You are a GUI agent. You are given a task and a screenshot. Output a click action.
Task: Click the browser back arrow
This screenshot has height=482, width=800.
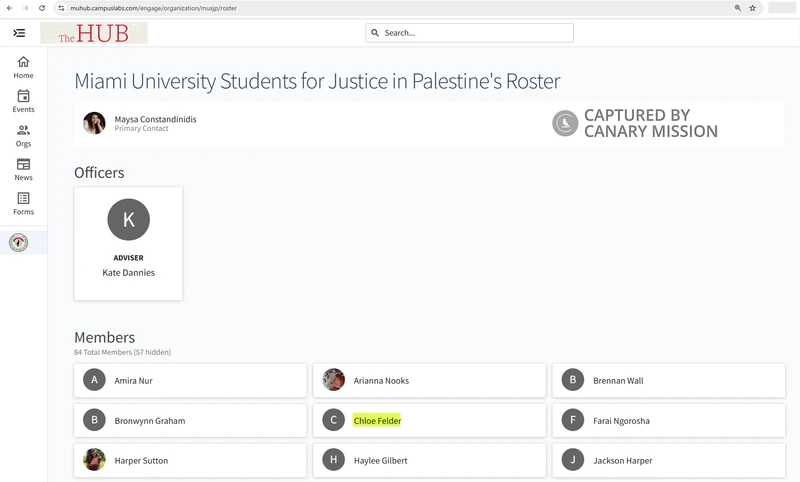(9, 8)
